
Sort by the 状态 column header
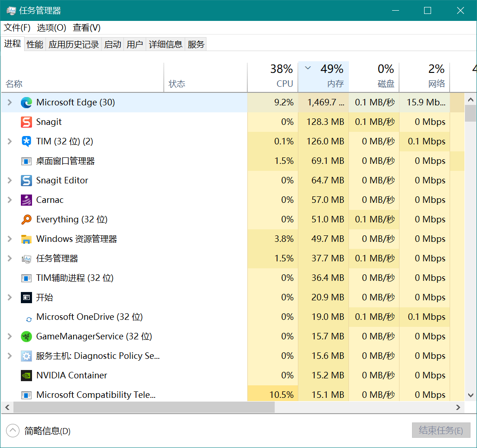(x=206, y=78)
